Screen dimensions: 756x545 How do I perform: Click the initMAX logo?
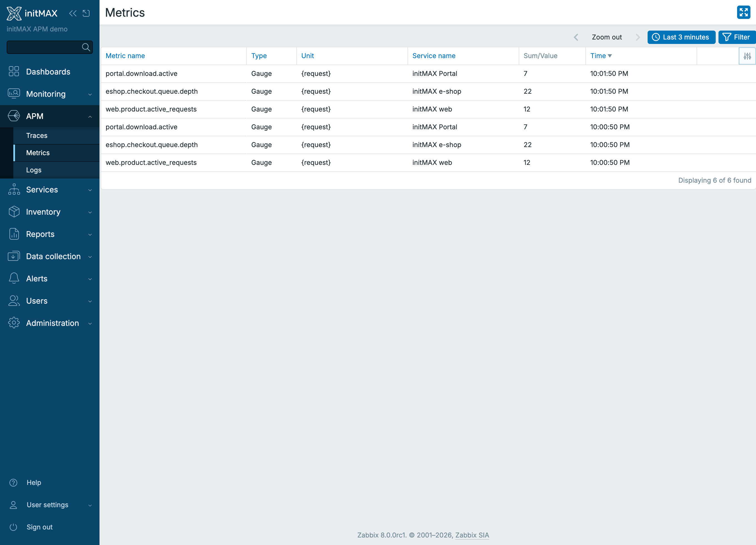tap(32, 13)
